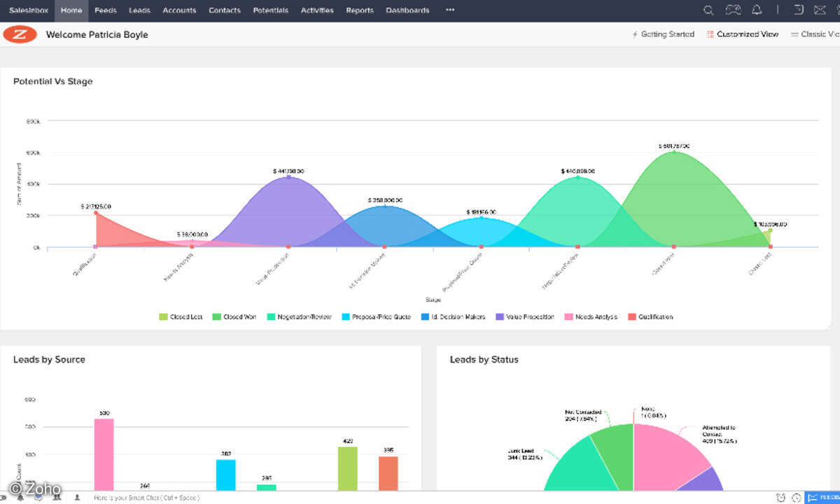Click the lightning icon beside Getting Started

[635, 34]
